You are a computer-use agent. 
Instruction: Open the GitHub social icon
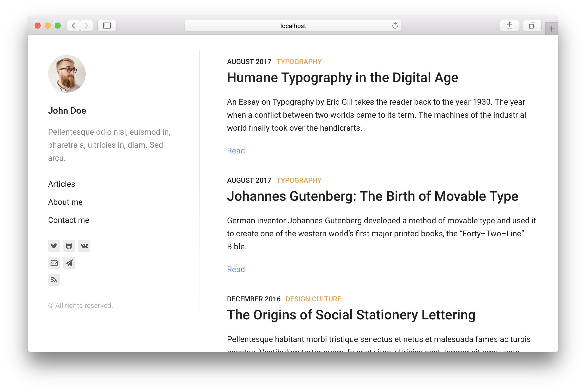coord(69,246)
